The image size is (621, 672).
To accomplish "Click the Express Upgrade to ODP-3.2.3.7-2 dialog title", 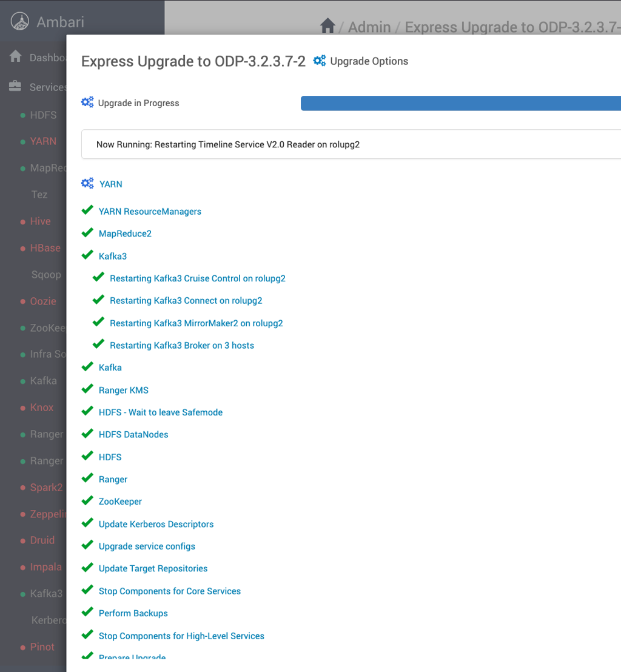I will pos(193,61).
